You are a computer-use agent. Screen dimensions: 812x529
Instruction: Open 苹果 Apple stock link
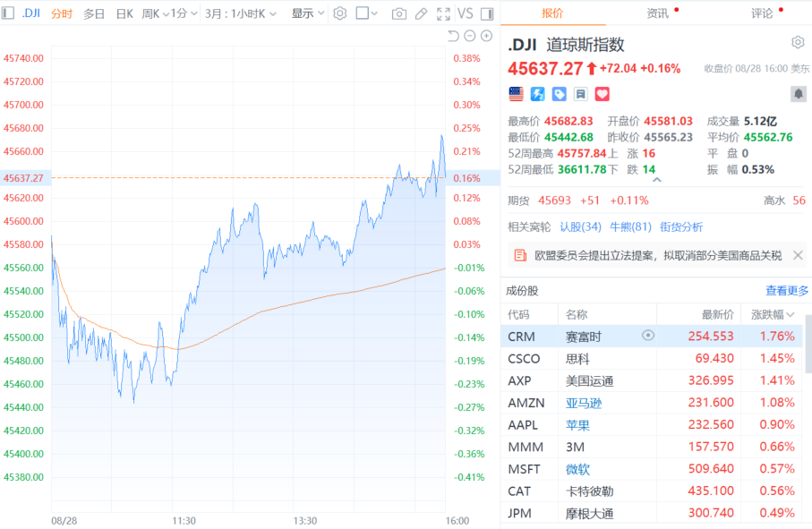click(578, 425)
